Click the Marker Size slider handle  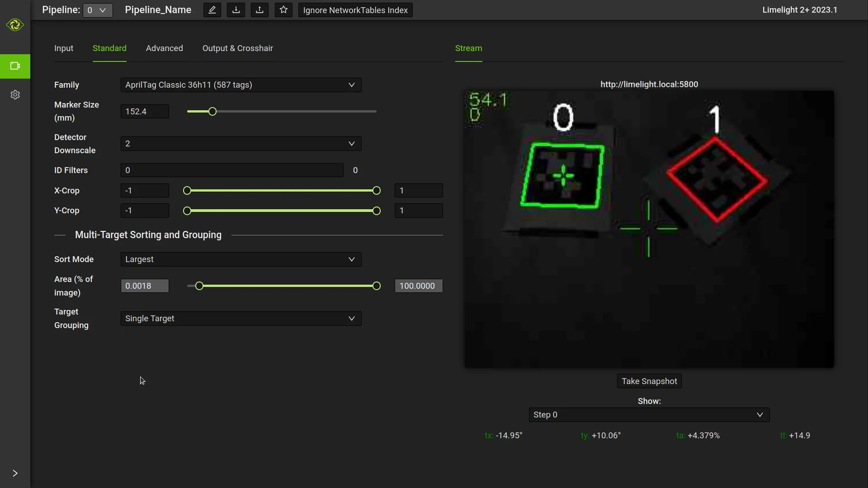pos(212,112)
